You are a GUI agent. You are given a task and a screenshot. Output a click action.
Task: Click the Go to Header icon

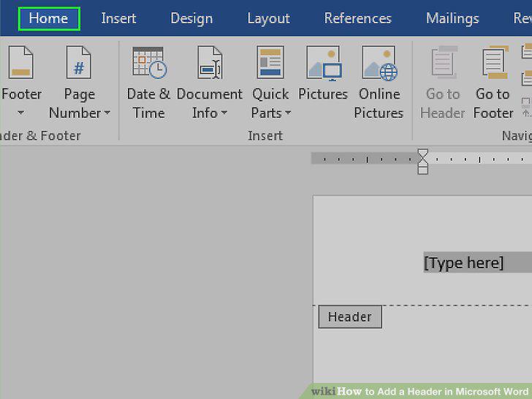pos(444,62)
